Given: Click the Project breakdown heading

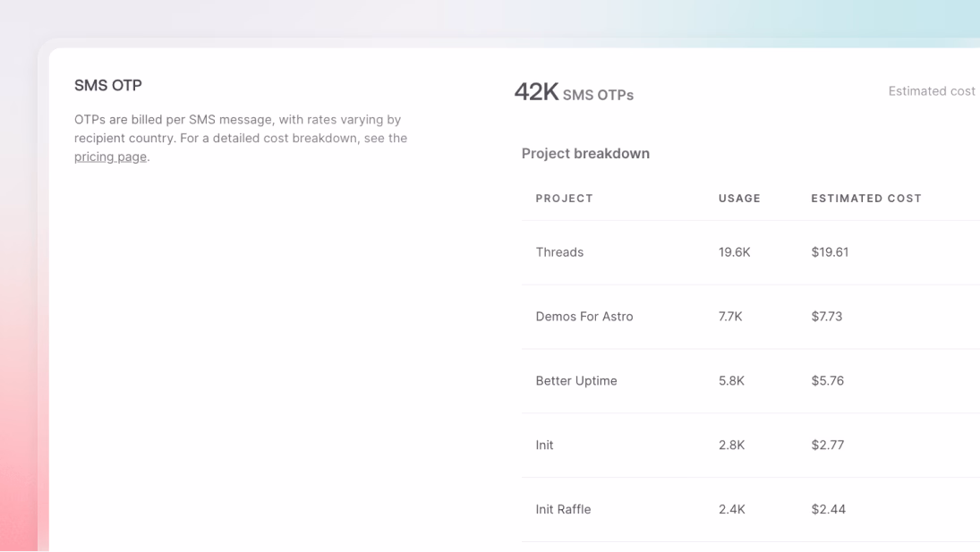Looking at the screenshot, I should click(585, 154).
